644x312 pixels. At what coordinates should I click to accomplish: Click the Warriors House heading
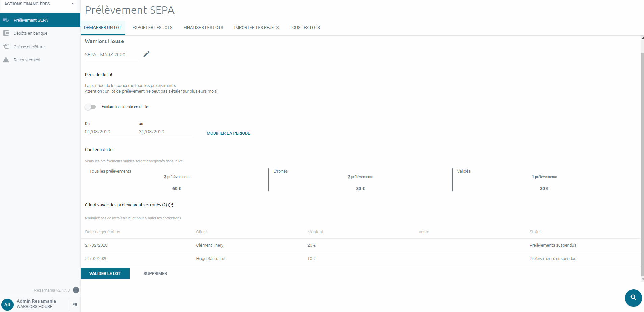pos(104,41)
